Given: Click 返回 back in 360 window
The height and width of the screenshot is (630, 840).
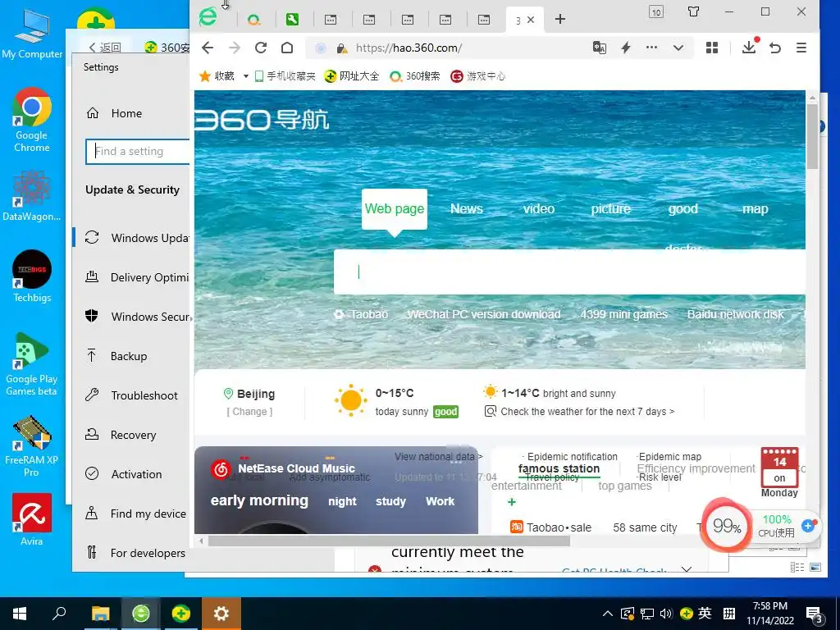Looking at the screenshot, I should point(105,48).
